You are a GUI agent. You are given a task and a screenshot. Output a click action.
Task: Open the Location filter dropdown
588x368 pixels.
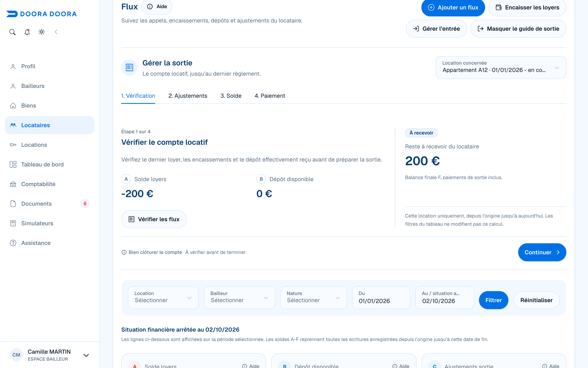163,298
